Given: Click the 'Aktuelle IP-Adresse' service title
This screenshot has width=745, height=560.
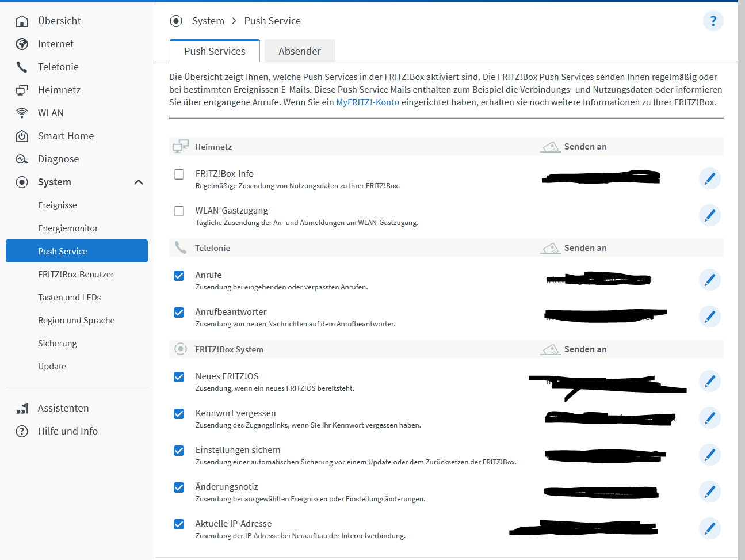Looking at the screenshot, I should [234, 524].
